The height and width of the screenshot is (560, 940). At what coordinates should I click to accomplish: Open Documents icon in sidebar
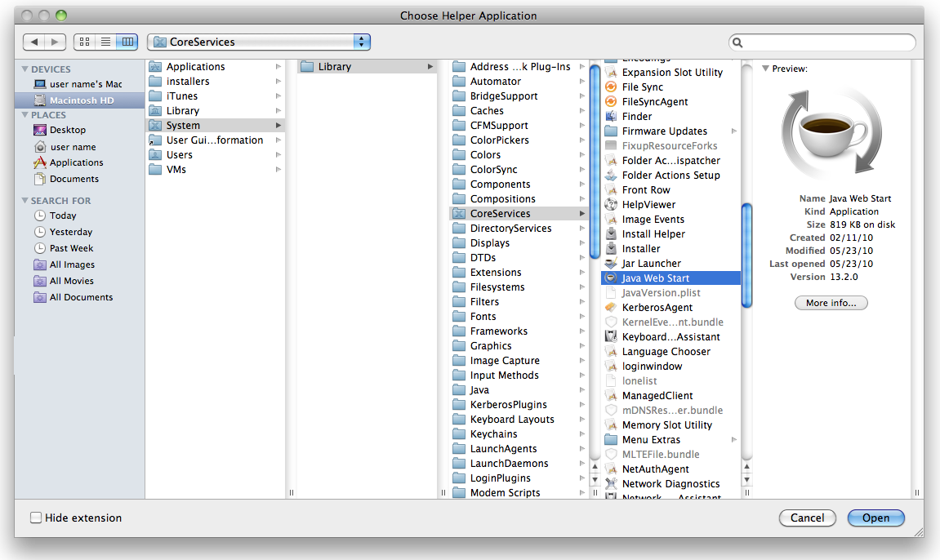40,179
